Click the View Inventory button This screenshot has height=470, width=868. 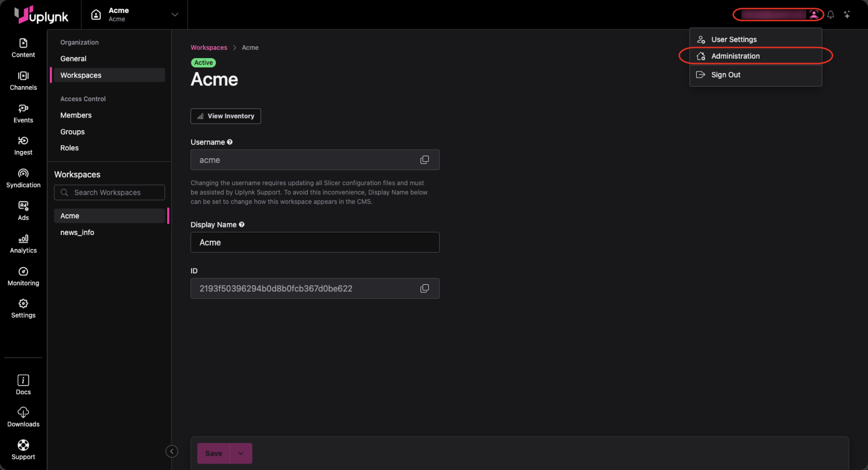(x=225, y=116)
